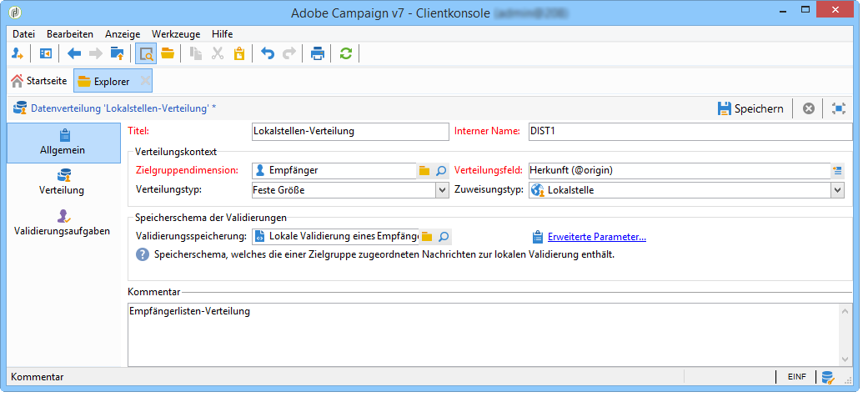Switch to the Startseite tab
Screen dimensions: 868x407
[39, 81]
